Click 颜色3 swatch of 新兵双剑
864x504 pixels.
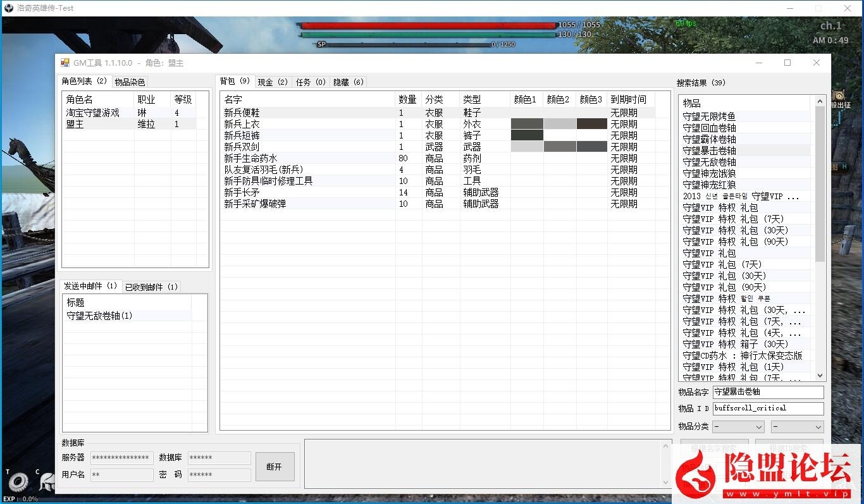click(591, 147)
